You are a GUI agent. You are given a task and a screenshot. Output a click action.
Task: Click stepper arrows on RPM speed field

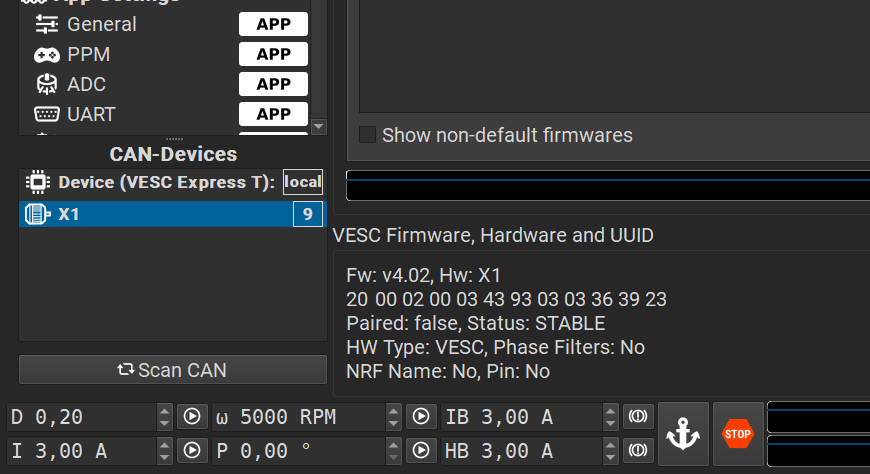[x=394, y=417]
